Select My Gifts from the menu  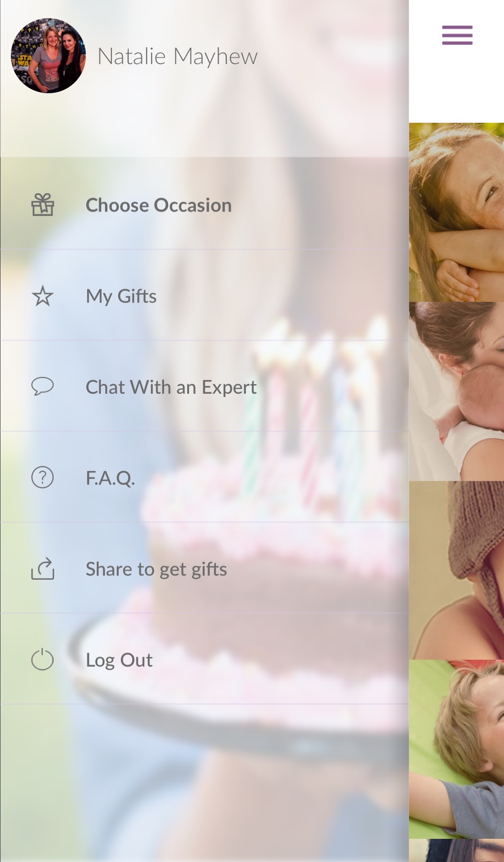205,295
